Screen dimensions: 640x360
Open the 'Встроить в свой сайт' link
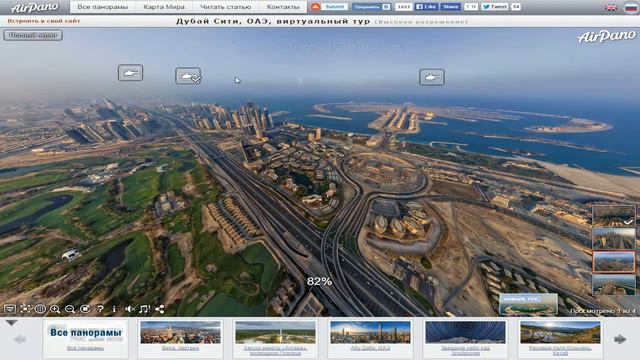44,21
